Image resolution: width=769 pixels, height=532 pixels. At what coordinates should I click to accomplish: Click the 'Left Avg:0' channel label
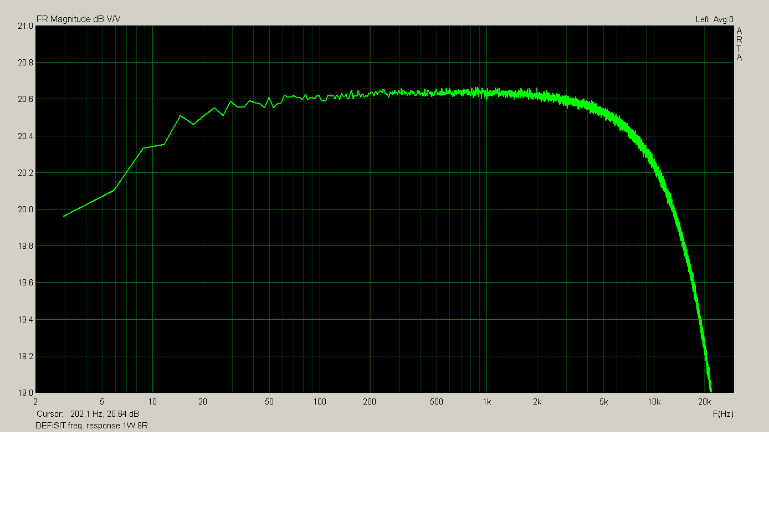[x=714, y=19]
